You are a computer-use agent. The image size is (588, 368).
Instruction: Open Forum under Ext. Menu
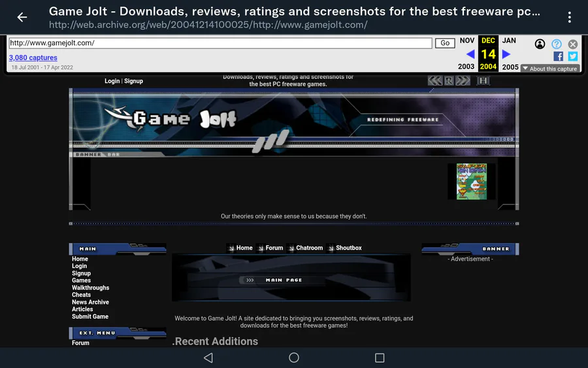[80, 343]
